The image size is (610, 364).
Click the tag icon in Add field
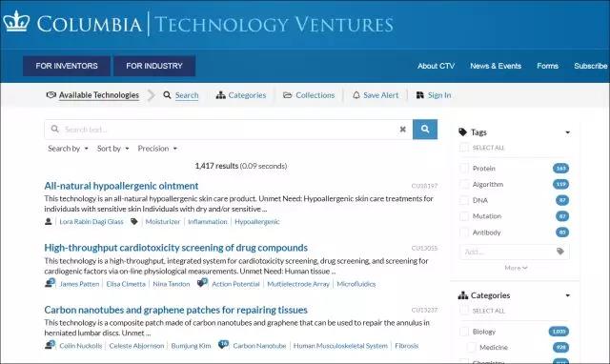point(560,252)
